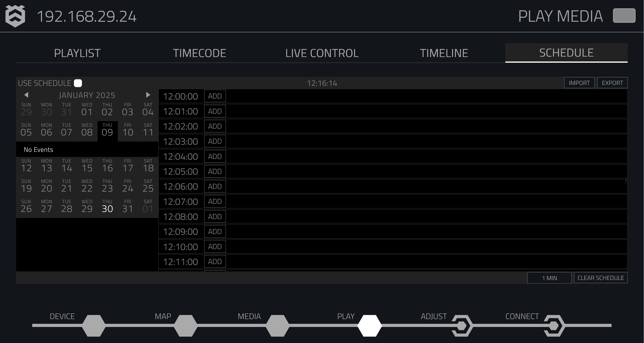Click the forward arrow to next month

click(x=148, y=95)
